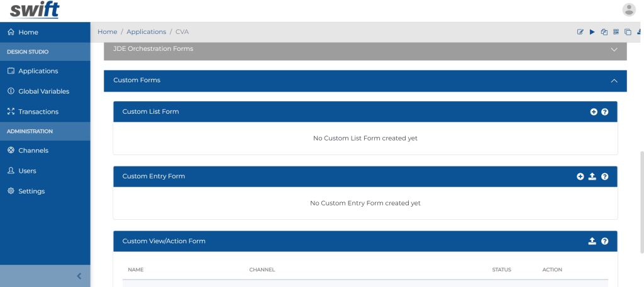Screen dimensions: 644x287
Task: Collapse the sidebar with left chevron
Action: coord(79,276)
